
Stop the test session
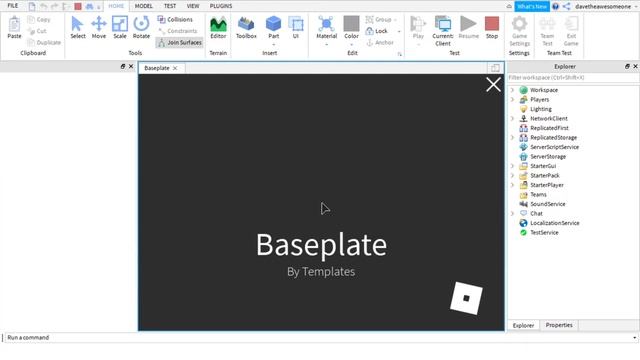[492, 27]
